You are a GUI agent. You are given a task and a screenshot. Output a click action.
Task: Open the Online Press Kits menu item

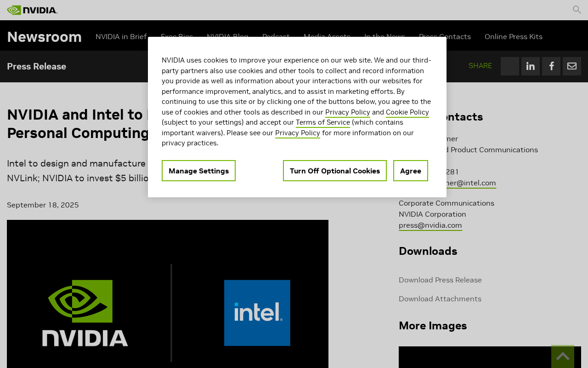click(514, 37)
